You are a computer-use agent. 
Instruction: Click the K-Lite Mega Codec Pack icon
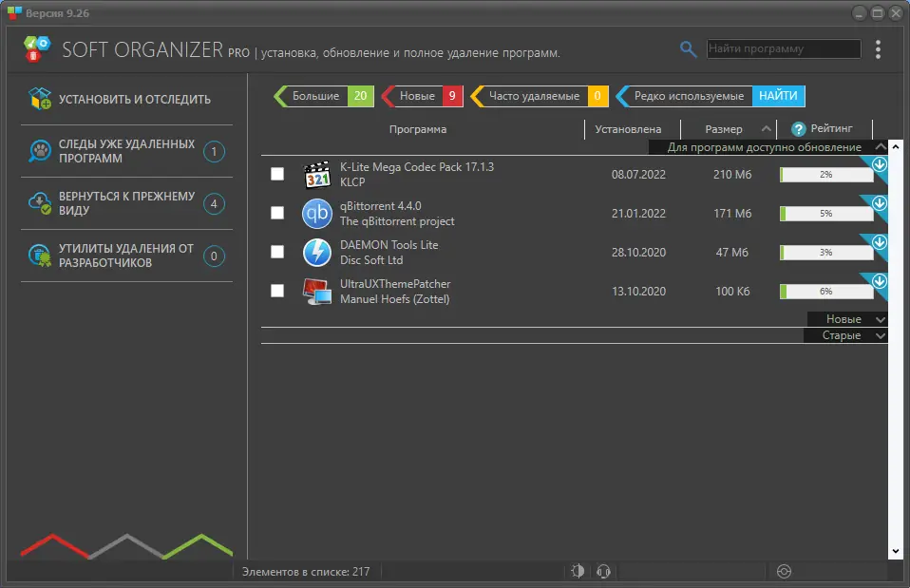(x=317, y=175)
